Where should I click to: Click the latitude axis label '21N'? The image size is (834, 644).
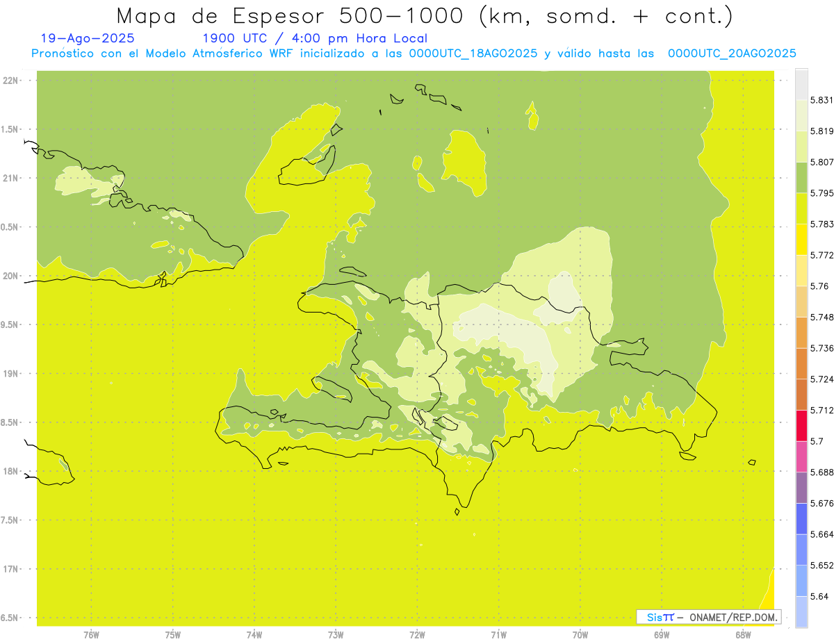[10, 178]
